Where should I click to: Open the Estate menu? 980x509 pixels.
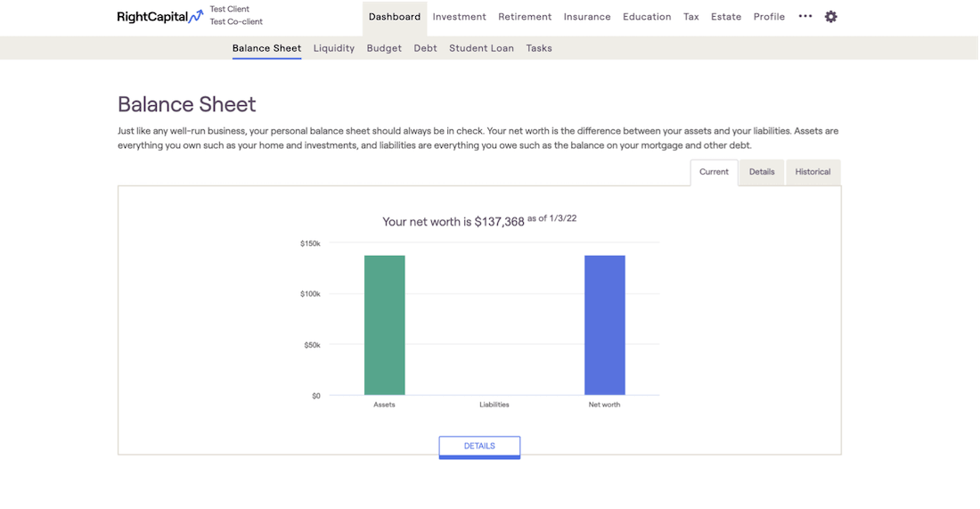coord(726,17)
